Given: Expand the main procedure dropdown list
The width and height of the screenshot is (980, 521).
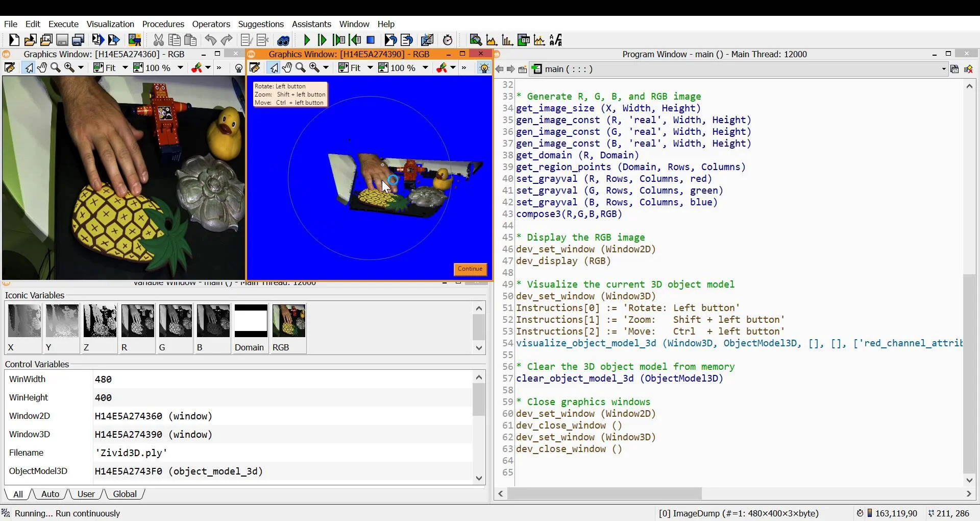Looking at the screenshot, I should (943, 69).
